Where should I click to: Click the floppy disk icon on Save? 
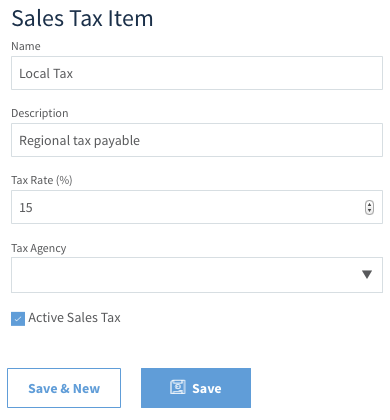(178, 387)
